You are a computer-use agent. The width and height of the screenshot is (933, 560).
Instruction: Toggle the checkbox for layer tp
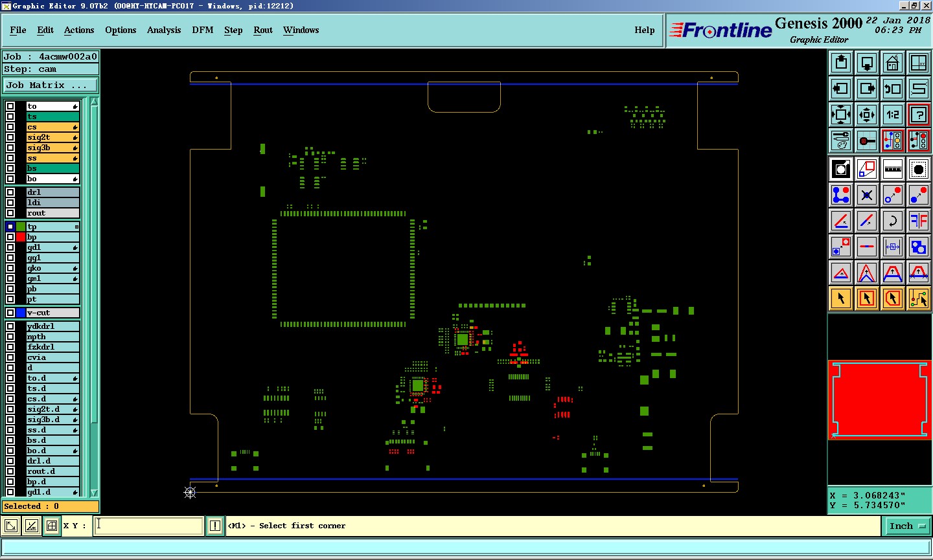point(10,227)
